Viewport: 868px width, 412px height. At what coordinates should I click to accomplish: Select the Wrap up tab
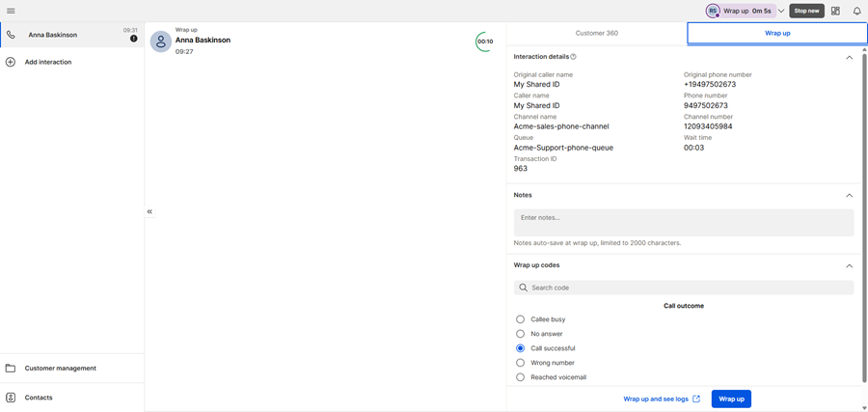pos(777,33)
